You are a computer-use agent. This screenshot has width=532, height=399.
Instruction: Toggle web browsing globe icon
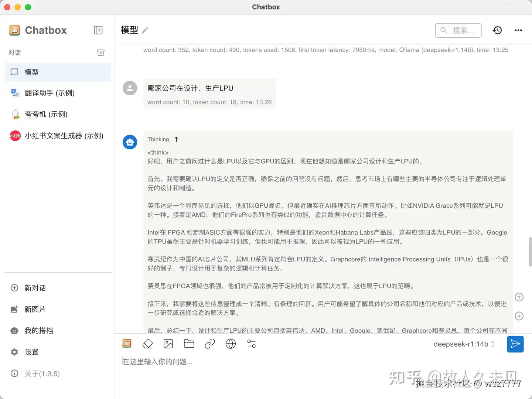[x=231, y=344]
